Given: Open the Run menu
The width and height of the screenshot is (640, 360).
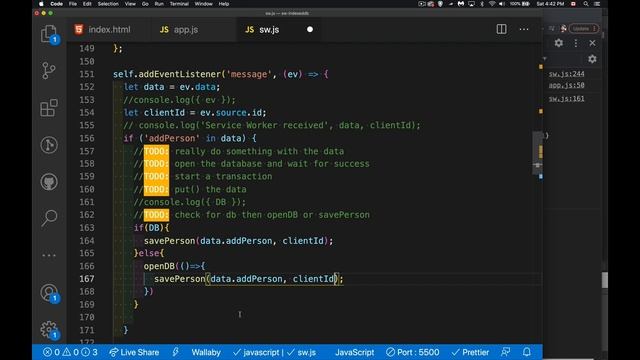Looking at the screenshot, I should click(x=159, y=4).
